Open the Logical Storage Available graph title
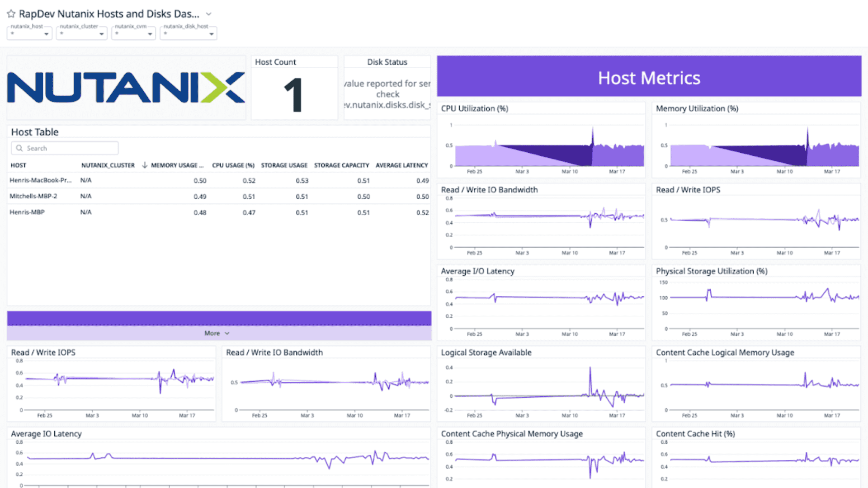 486,352
